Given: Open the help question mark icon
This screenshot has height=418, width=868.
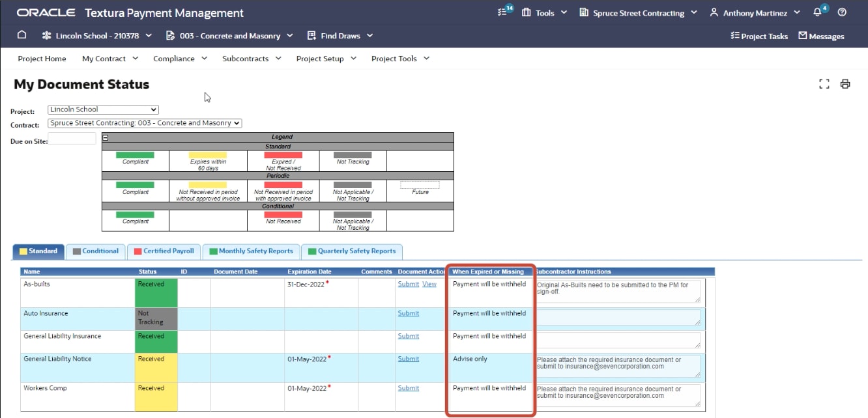Looking at the screenshot, I should click(843, 12).
